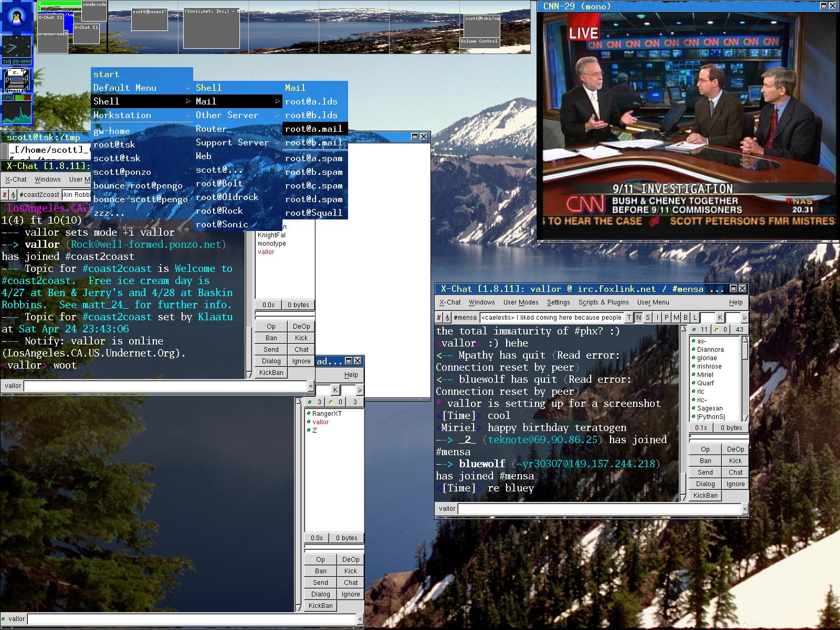Click the lag meter bar in #coast2coast window
Screen dimensions: 840x630
pyautogui.click(x=285, y=314)
